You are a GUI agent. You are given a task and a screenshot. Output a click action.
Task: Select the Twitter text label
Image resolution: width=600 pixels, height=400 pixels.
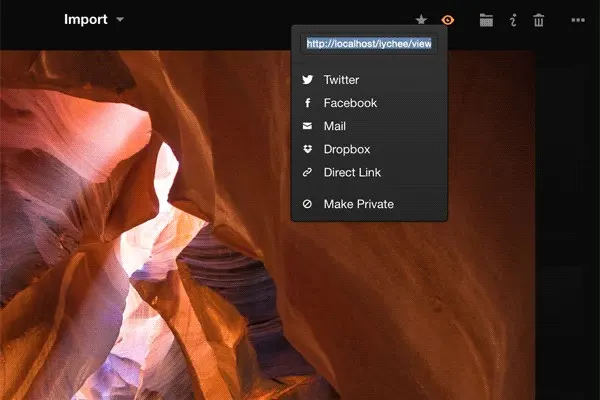[341, 80]
